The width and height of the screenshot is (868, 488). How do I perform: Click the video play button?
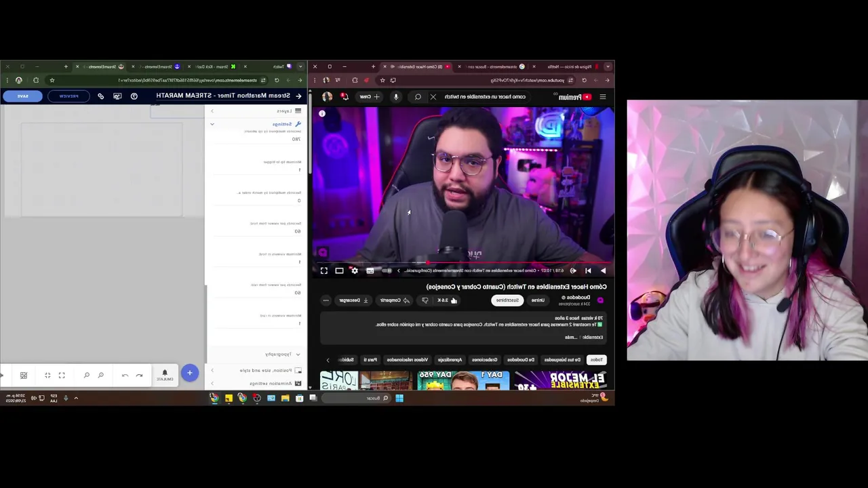pyautogui.click(x=603, y=270)
